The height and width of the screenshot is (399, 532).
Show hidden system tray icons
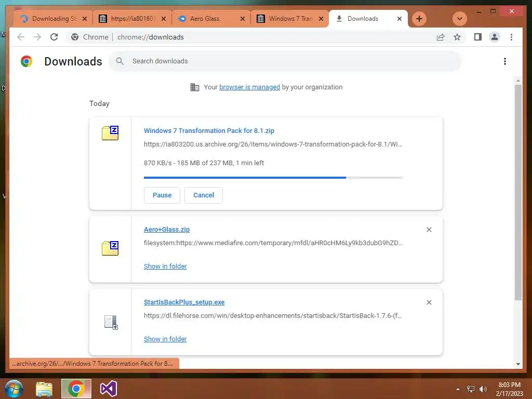tap(458, 389)
